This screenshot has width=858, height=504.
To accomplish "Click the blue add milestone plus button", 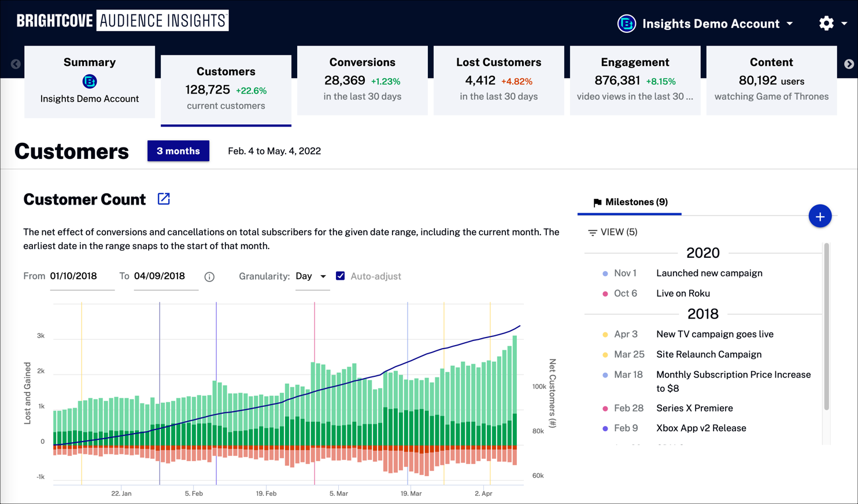I will [x=819, y=217].
